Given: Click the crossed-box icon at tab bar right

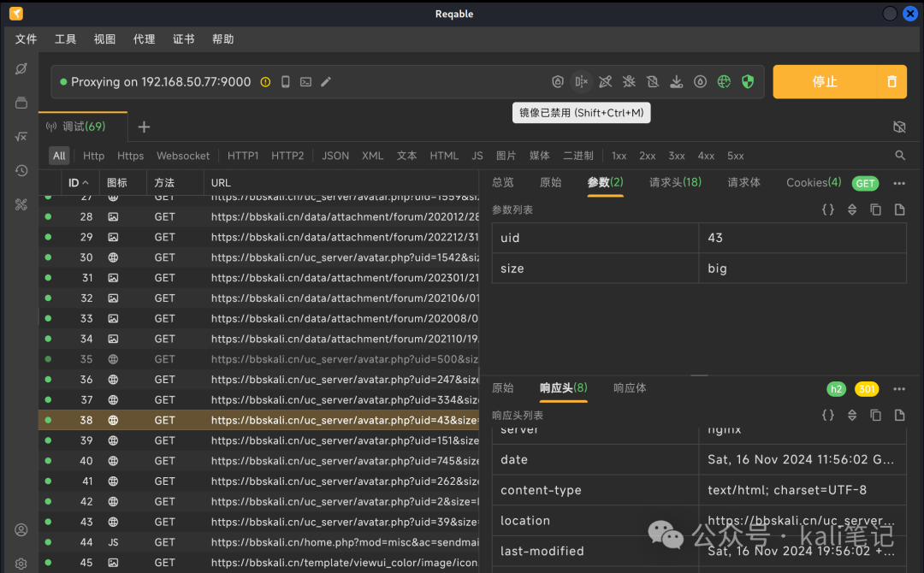Looking at the screenshot, I should [899, 127].
